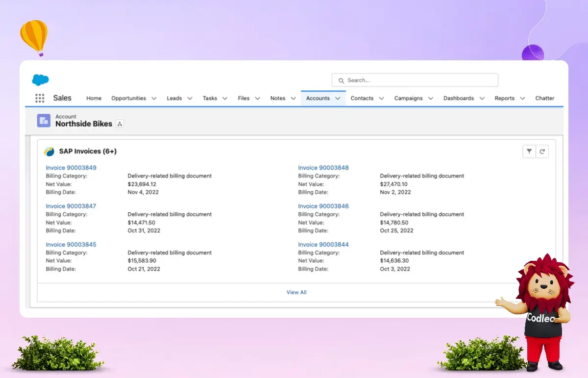Image resolution: width=588 pixels, height=378 pixels.
Task: Expand the Contacts tab dropdown chevron
Action: [381, 99]
